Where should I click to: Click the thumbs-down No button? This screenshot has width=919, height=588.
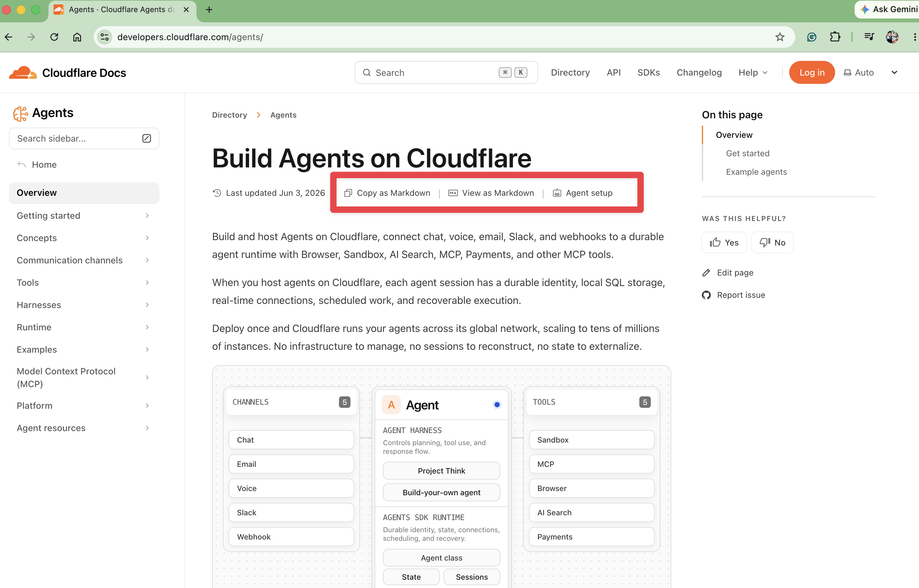click(x=772, y=242)
